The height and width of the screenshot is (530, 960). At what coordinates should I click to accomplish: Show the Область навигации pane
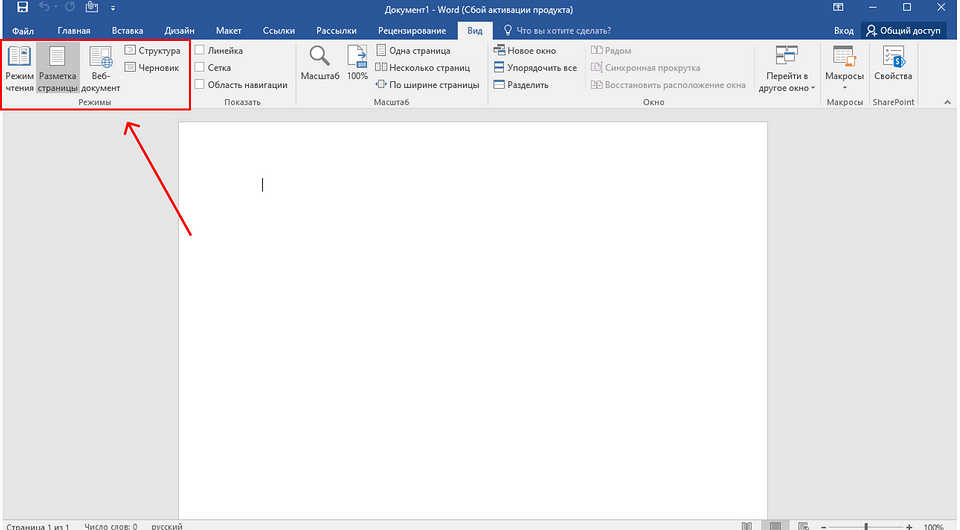[201, 85]
